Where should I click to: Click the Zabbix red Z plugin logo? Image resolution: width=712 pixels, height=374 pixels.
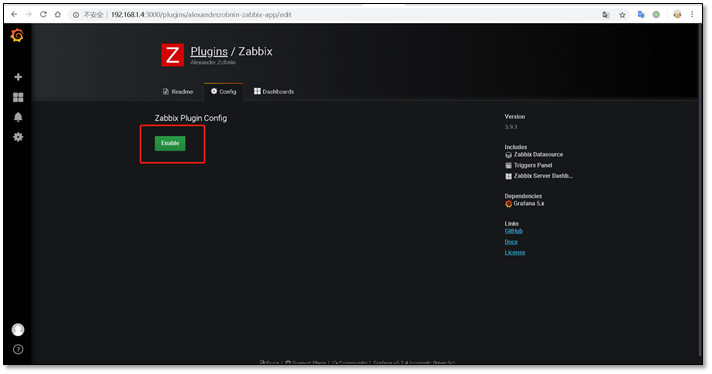pos(173,55)
